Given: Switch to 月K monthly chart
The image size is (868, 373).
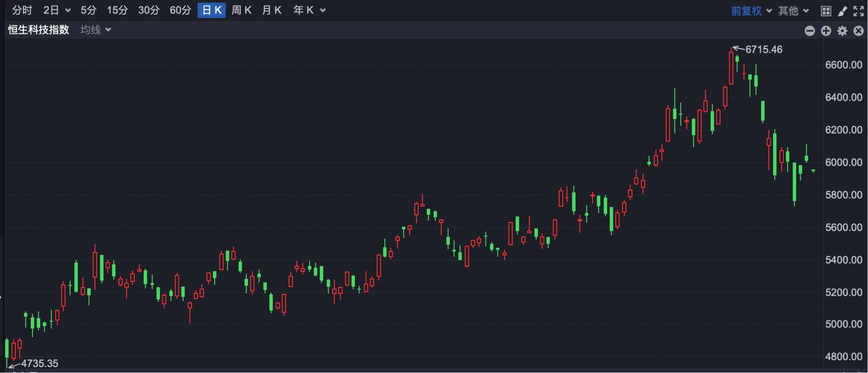Looking at the screenshot, I should tap(272, 10).
